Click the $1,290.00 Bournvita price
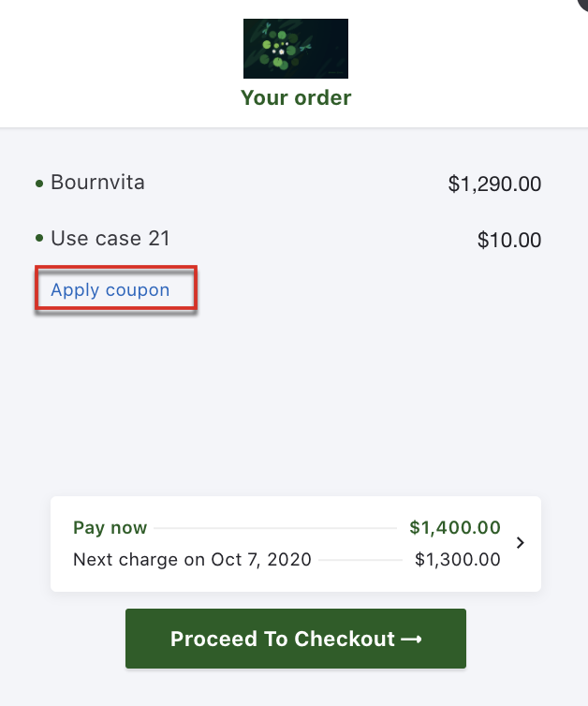The image size is (588, 706). [x=494, y=184]
